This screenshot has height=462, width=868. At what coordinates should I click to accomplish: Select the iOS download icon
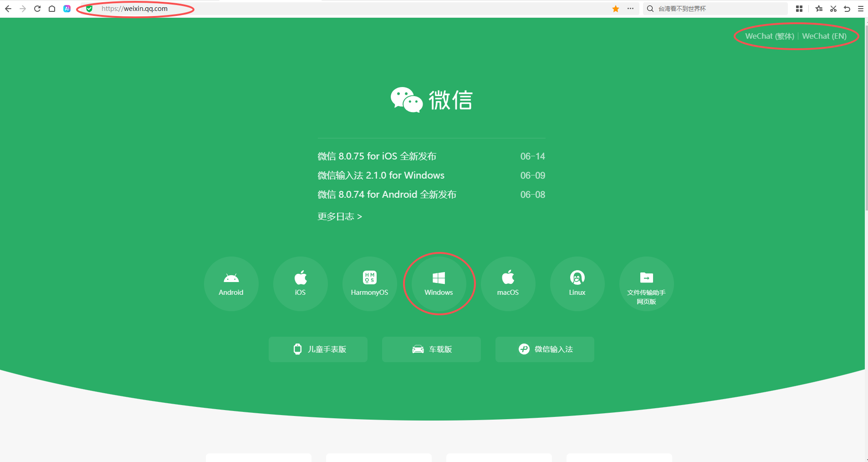pyautogui.click(x=301, y=284)
